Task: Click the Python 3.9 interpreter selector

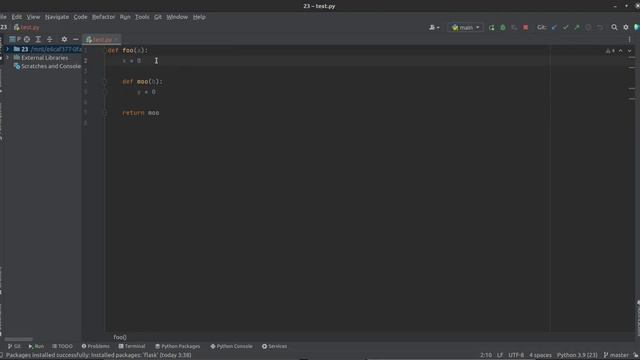Action: coord(577,355)
